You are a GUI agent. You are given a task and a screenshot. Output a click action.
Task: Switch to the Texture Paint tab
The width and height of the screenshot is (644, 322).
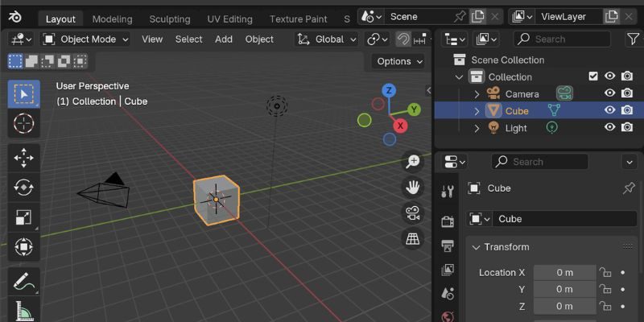298,19
